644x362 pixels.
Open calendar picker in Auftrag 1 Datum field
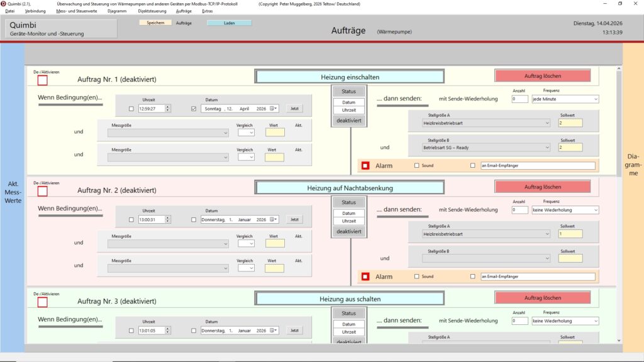click(273, 109)
